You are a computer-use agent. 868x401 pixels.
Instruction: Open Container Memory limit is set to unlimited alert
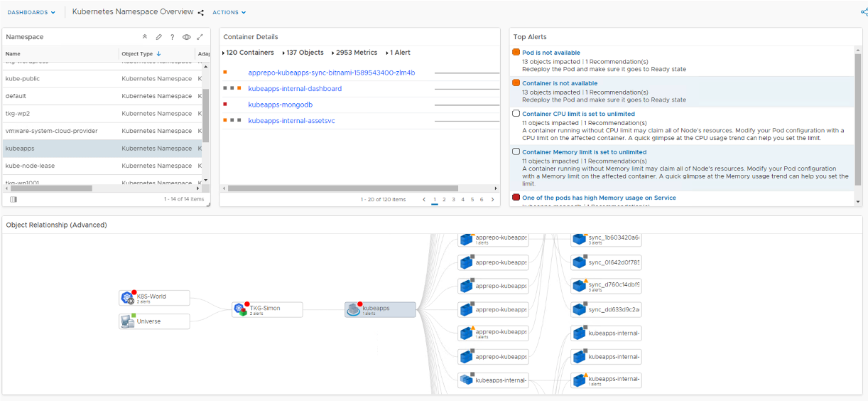pyautogui.click(x=585, y=152)
